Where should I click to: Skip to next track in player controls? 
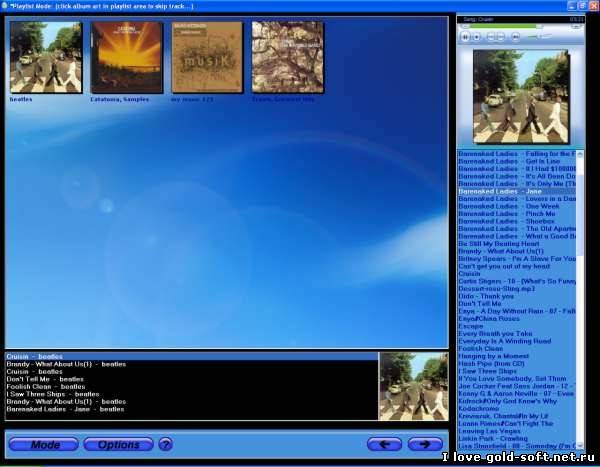coord(501,37)
